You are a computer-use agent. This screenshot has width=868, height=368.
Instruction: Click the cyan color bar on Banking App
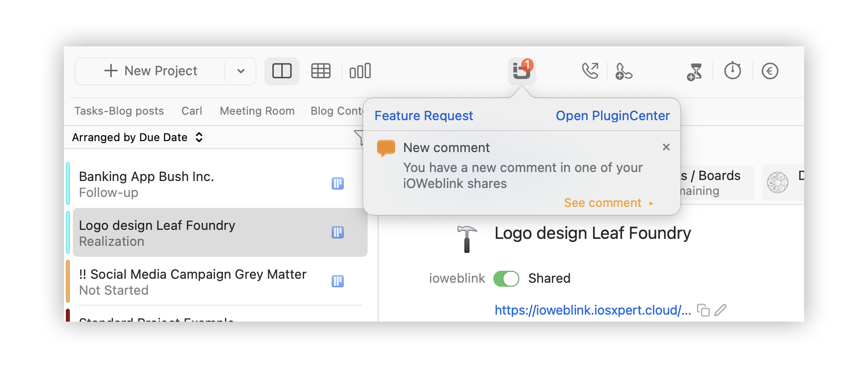68,184
